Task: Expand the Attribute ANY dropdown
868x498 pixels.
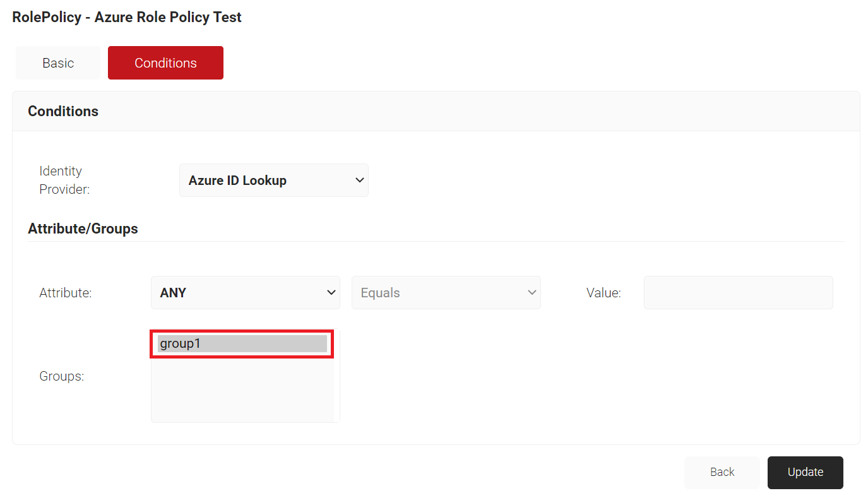Action: coord(246,293)
